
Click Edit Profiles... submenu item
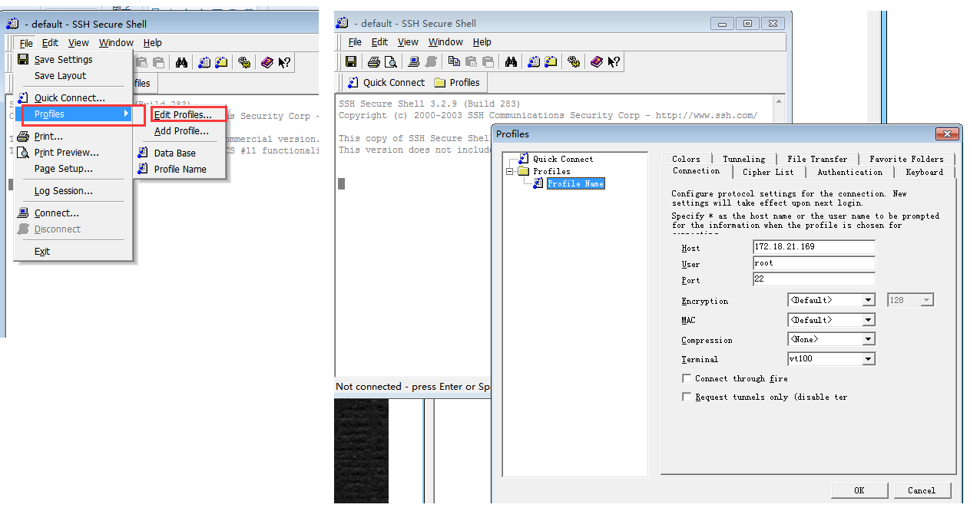click(x=183, y=115)
